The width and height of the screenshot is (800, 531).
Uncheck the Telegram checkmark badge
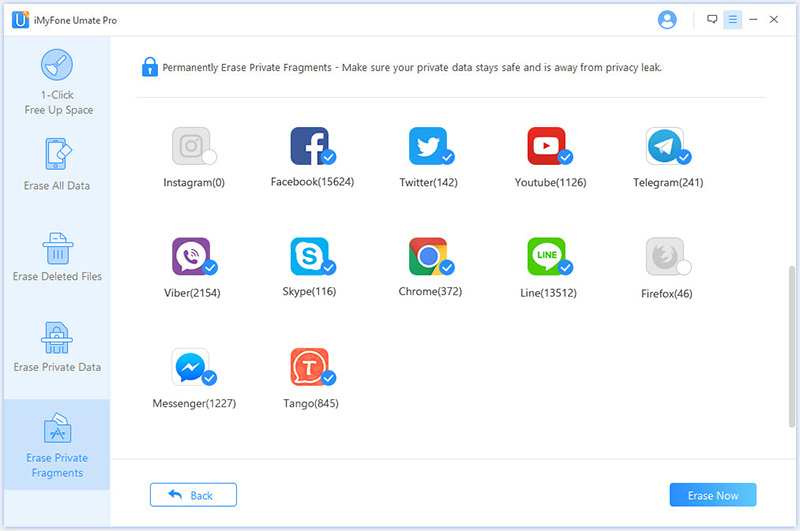(684, 157)
